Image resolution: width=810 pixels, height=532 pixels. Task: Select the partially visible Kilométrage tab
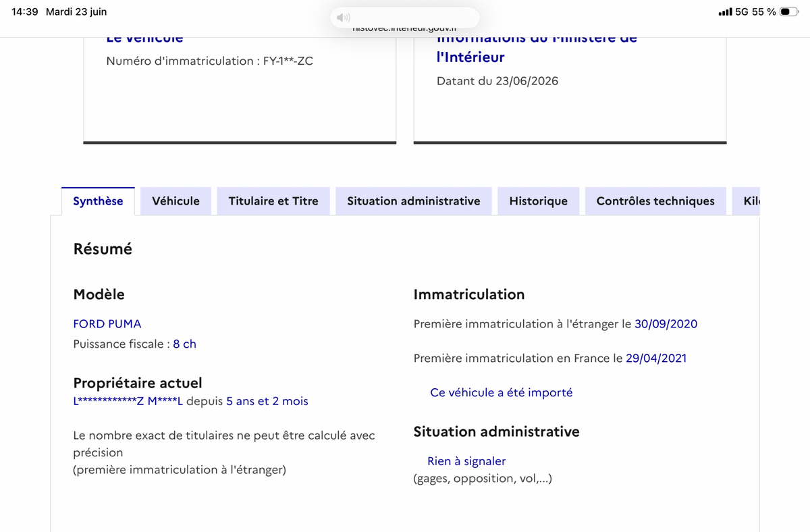tap(747, 201)
